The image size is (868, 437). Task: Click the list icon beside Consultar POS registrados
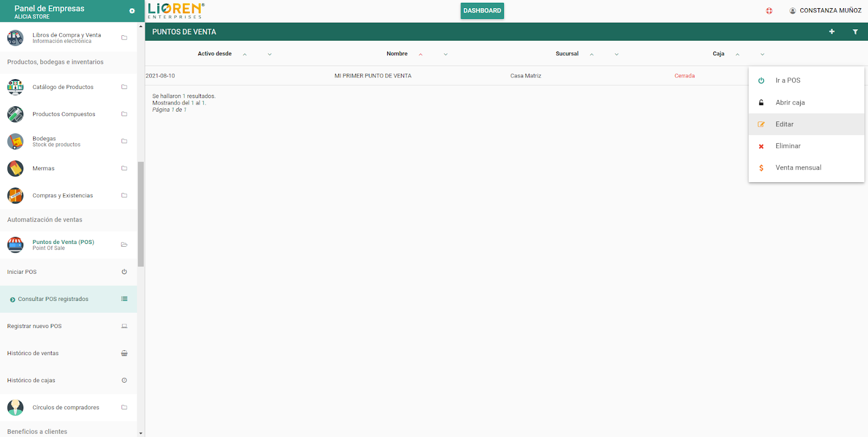[x=124, y=299]
